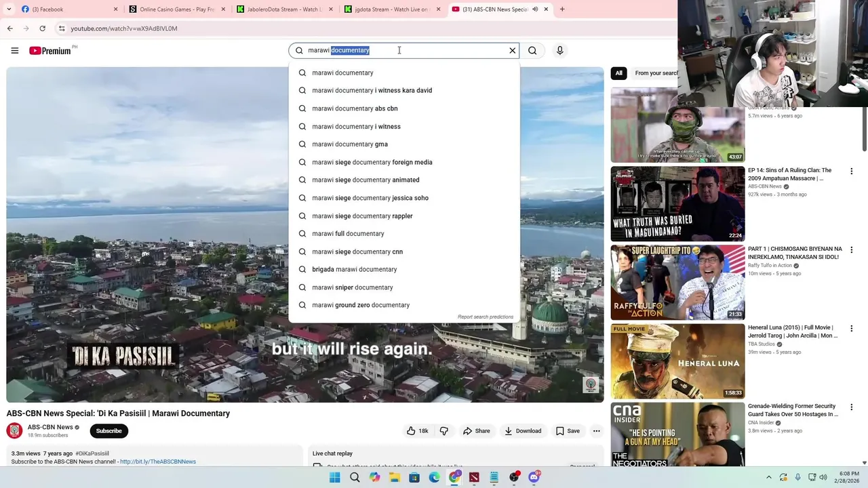Select suggestion 'brigada marawi documentary'
This screenshot has height=488, width=868.
tap(404, 269)
